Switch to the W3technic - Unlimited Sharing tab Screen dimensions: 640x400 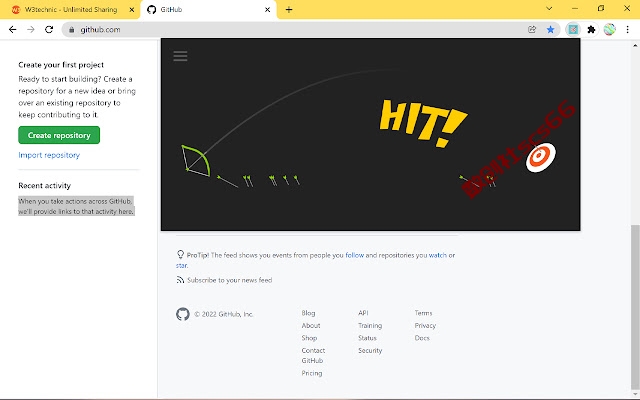[x=71, y=9]
